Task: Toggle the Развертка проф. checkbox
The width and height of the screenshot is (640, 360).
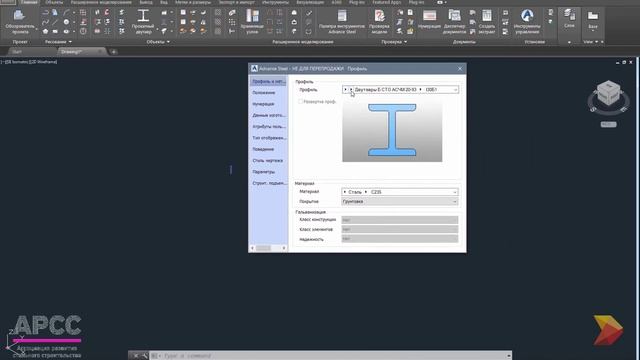Action: click(300, 102)
